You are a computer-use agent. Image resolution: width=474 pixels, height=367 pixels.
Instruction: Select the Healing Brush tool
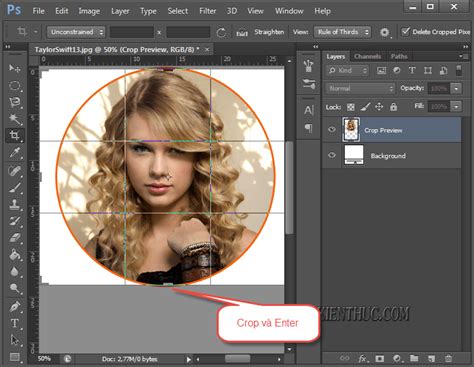coord(14,171)
